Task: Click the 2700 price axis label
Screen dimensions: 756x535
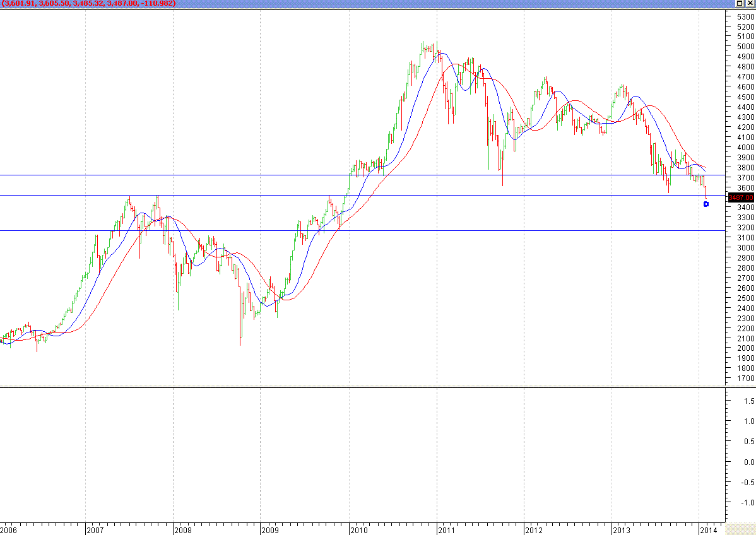Action: coord(745,278)
